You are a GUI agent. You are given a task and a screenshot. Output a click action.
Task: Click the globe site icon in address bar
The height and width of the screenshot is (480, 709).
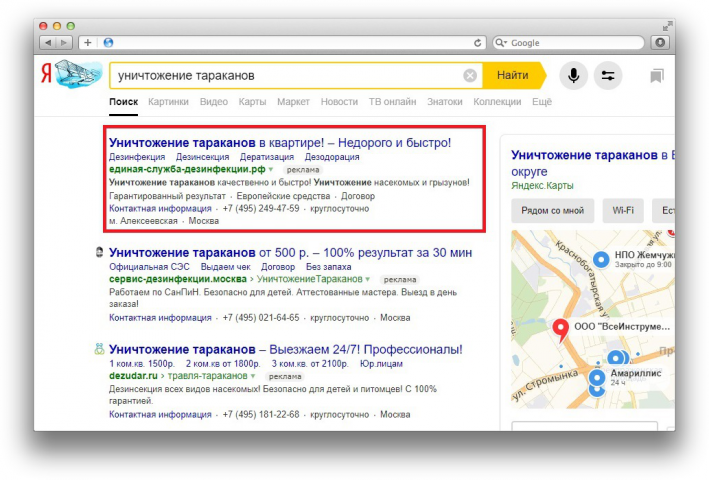[x=108, y=42]
